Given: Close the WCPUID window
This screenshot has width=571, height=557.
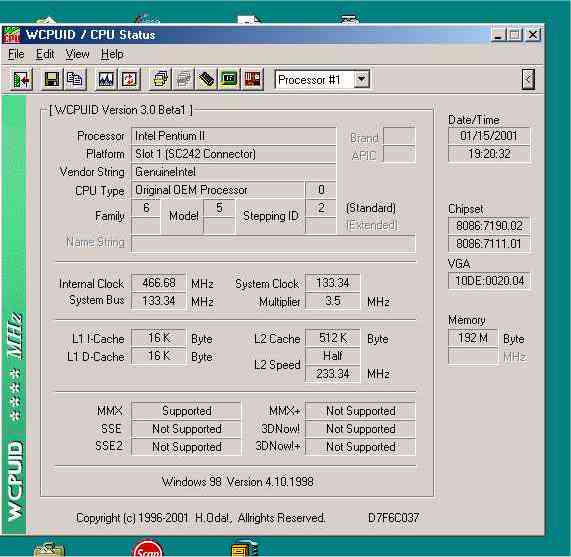Looking at the screenshot, I should coord(533,35).
